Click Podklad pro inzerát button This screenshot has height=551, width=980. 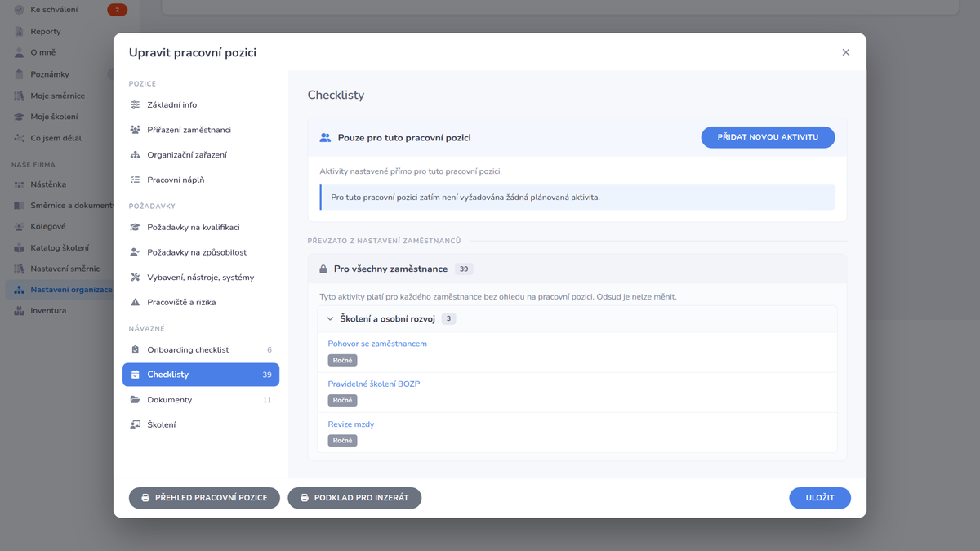coord(354,498)
